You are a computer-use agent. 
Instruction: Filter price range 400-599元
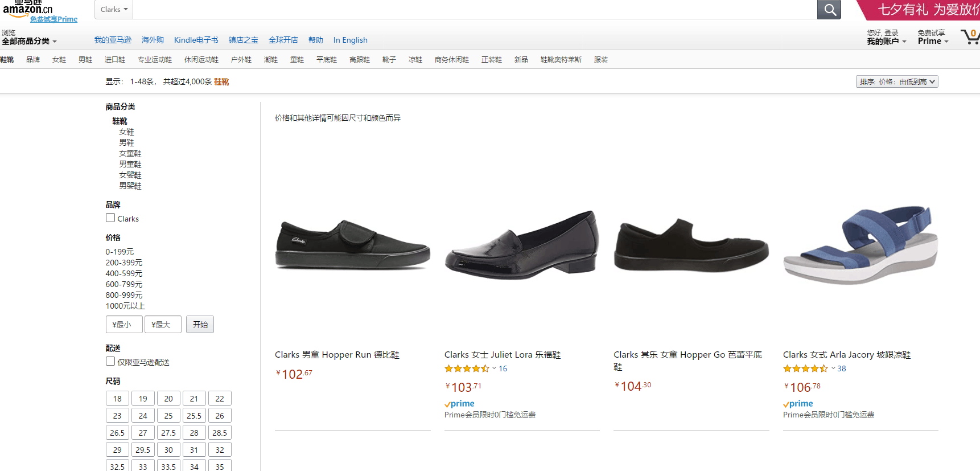[124, 273]
